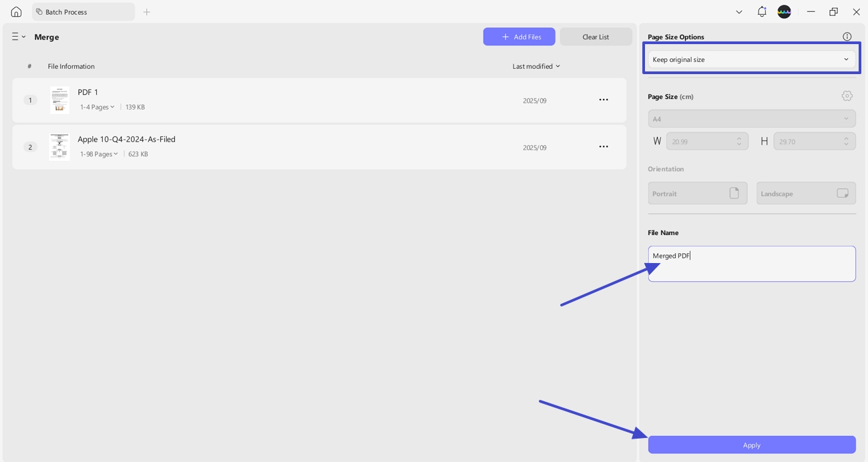Select Portrait orientation
The image size is (868, 462).
click(697, 193)
